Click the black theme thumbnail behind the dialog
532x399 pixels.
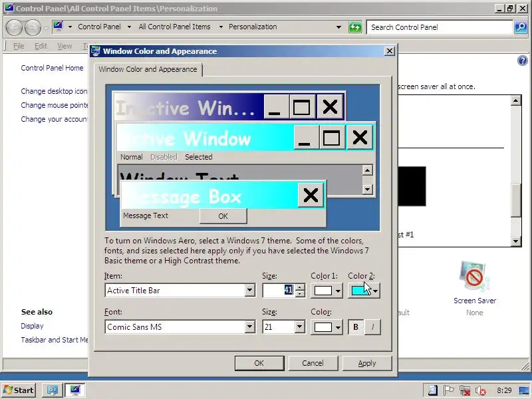click(412, 186)
